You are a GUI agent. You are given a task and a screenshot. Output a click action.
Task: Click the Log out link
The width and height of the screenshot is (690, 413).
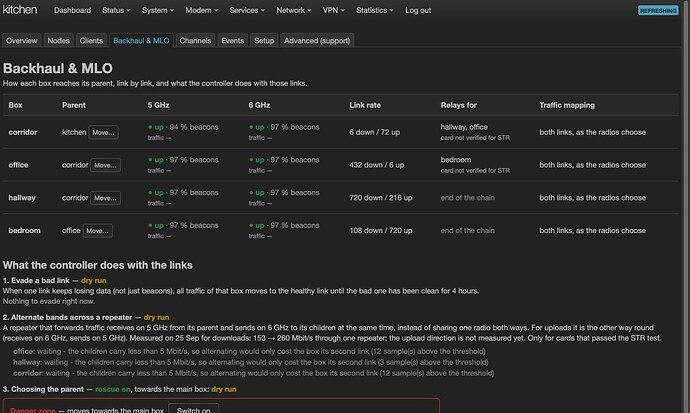(x=418, y=10)
